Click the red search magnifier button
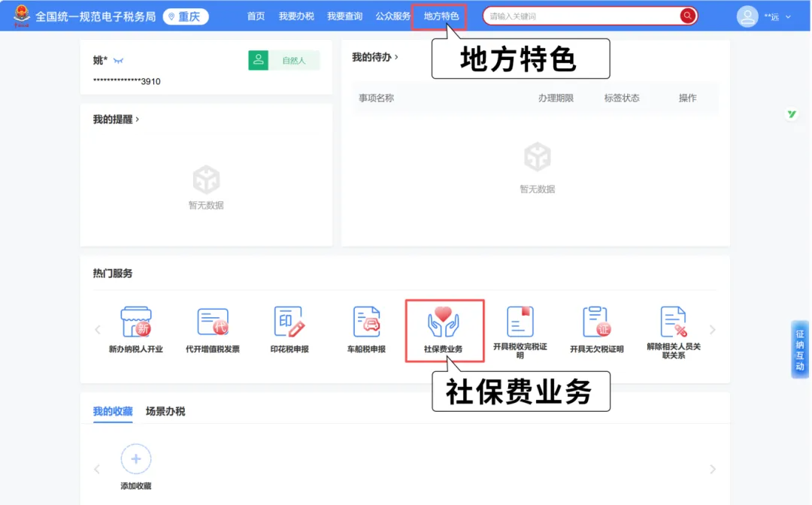 pyautogui.click(x=687, y=17)
